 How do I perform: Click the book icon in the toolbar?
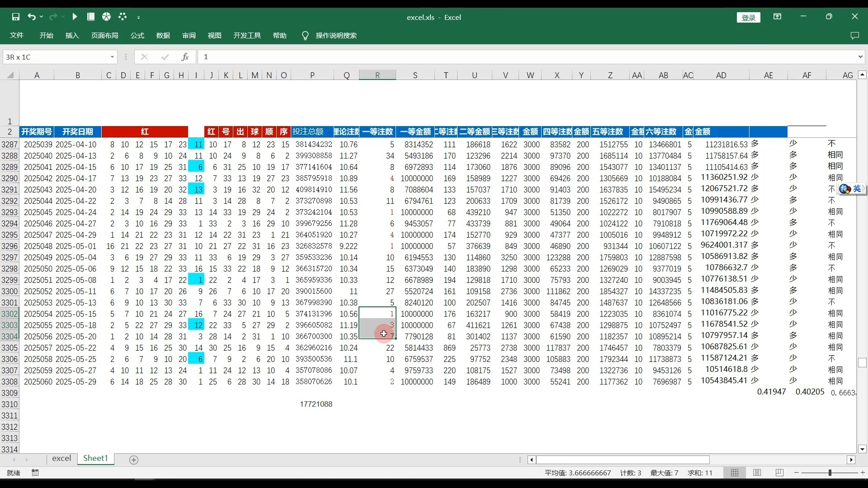(91, 17)
